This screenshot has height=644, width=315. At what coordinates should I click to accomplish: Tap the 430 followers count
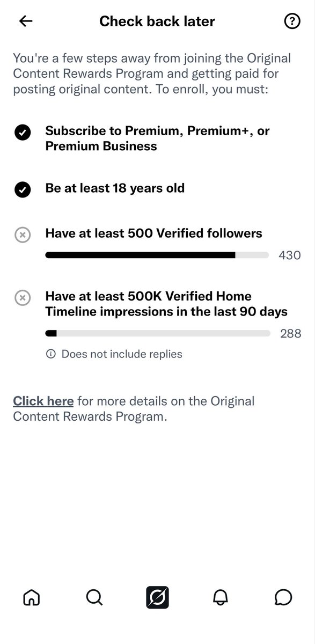290,255
